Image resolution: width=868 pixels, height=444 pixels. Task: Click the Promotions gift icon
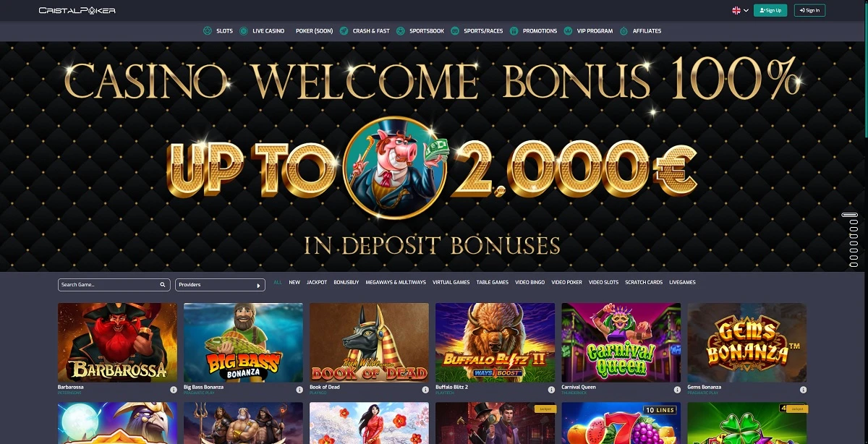(514, 31)
